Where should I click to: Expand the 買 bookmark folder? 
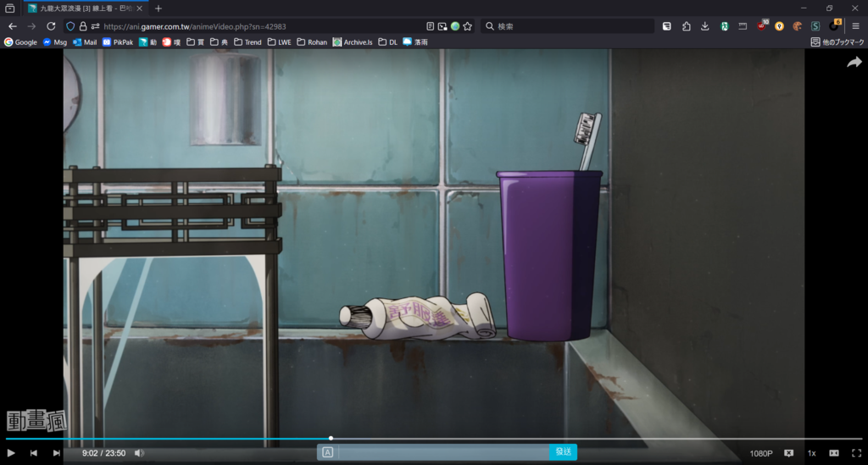coord(195,42)
